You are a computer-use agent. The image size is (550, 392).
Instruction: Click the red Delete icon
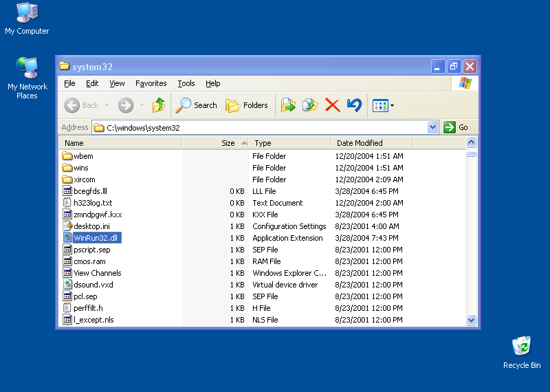point(333,105)
